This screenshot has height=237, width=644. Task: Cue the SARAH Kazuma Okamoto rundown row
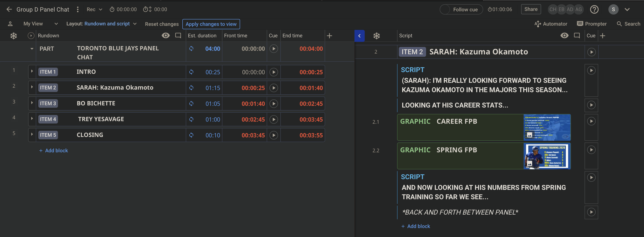pos(274,88)
